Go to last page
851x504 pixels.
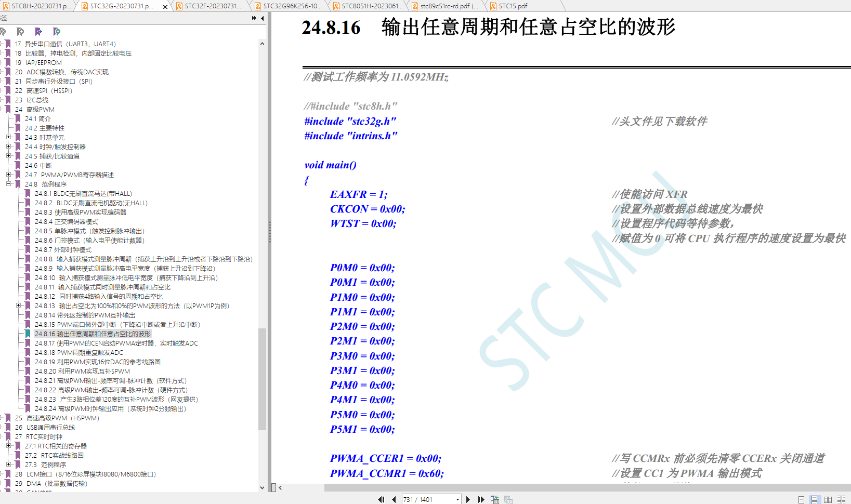(481, 499)
